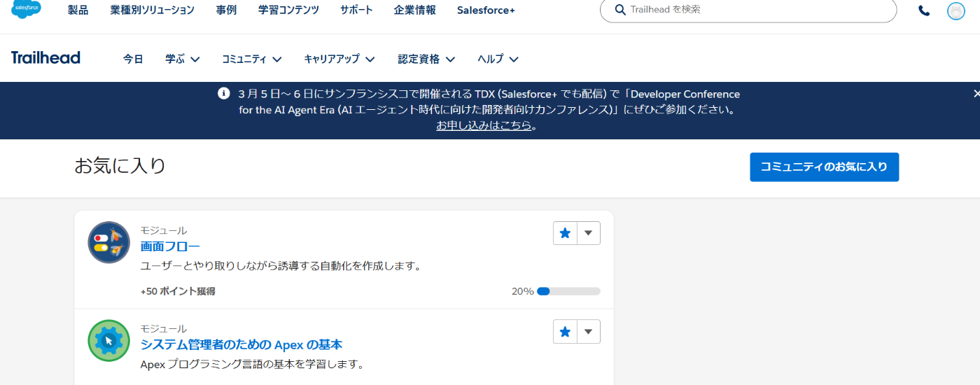Click the phone contact icon
Screen dimensions: 980x385
point(924,10)
